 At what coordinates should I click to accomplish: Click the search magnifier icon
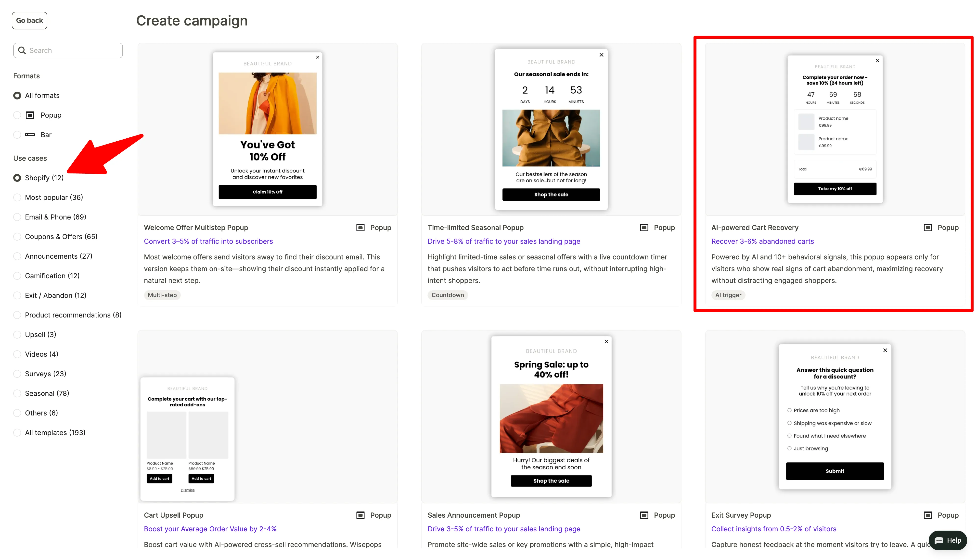click(x=22, y=50)
